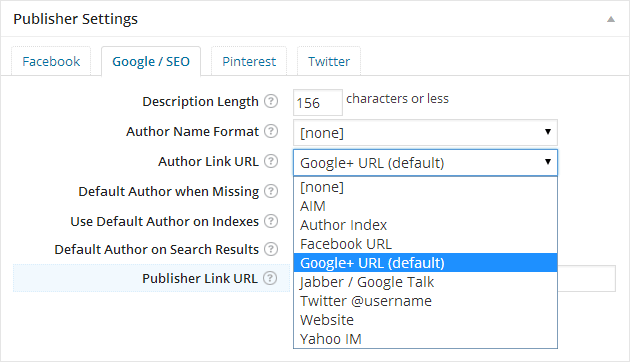Viewport: 630px width, 362px height.
Task: Click the Publisher Settings heading
Action: click(76, 19)
